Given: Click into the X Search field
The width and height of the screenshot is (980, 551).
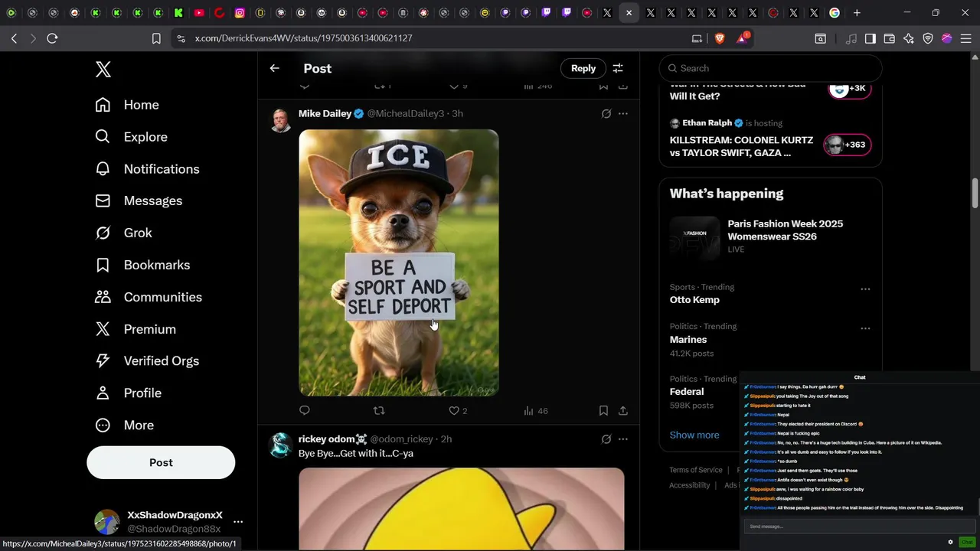Looking at the screenshot, I should (770, 68).
